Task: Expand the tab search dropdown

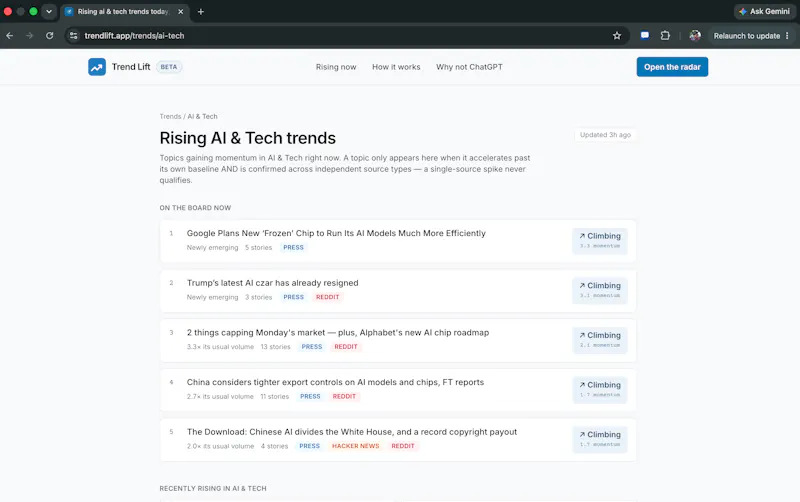Action: 49,11
